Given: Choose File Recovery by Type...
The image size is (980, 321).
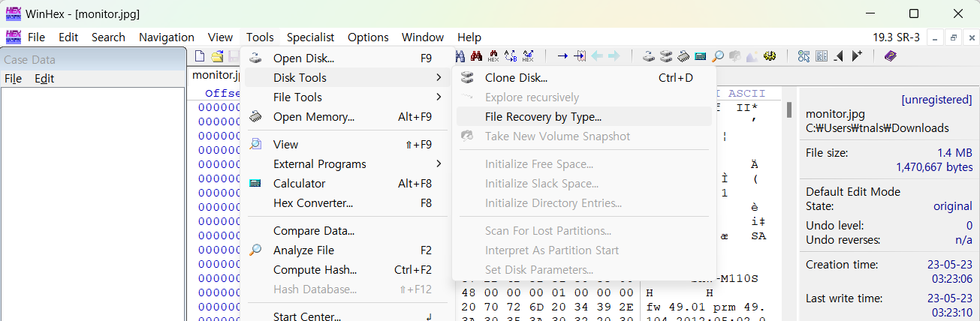Looking at the screenshot, I should pos(583,117).
